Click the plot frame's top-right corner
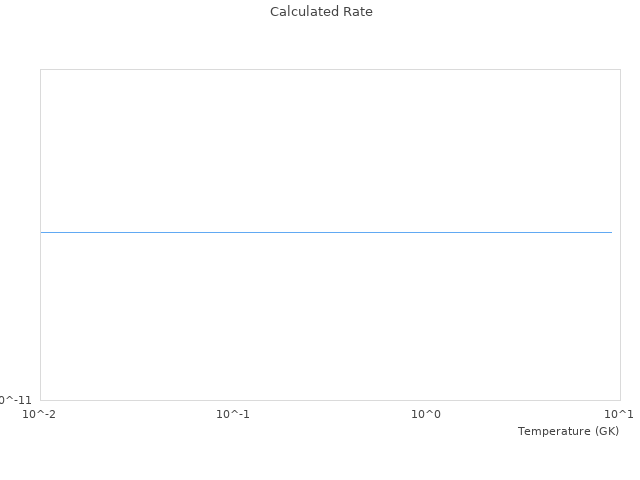This screenshot has height=480, width=640. (x=620, y=69)
